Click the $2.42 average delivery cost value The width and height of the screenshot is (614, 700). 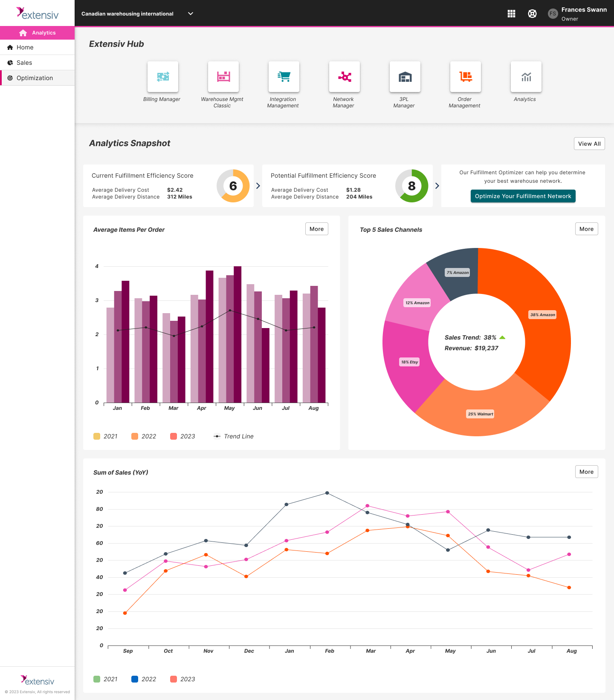click(x=175, y=190)
